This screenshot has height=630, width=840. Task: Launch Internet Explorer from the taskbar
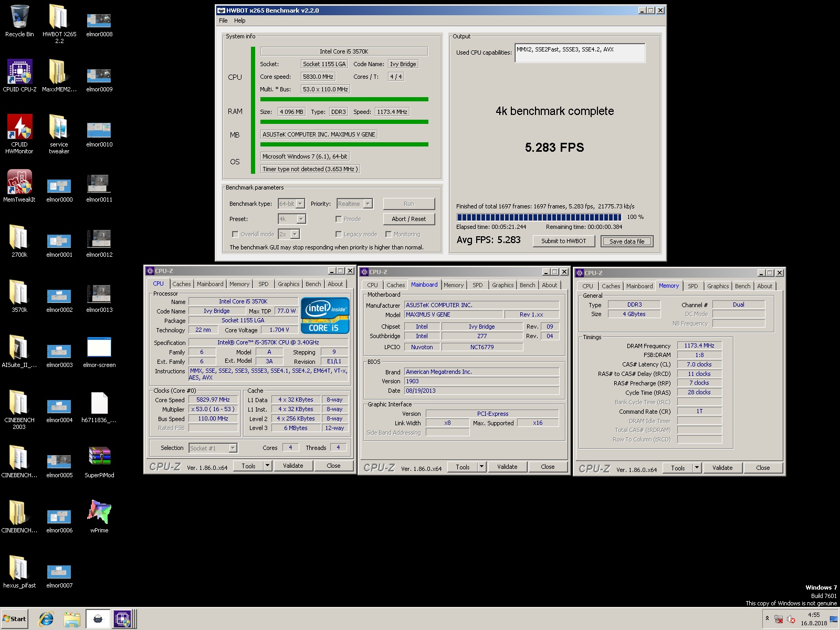46,619
